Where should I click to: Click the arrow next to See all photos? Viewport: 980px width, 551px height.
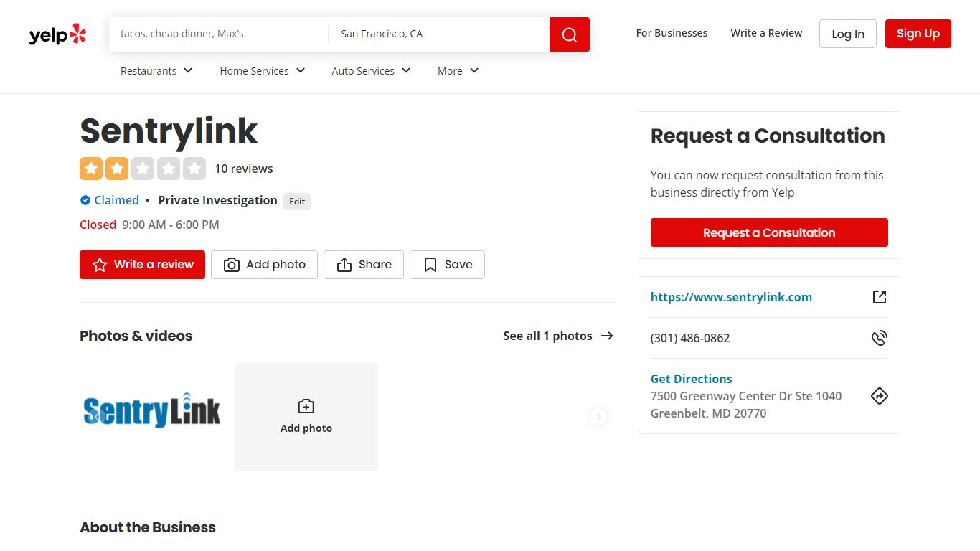[607, 336]
